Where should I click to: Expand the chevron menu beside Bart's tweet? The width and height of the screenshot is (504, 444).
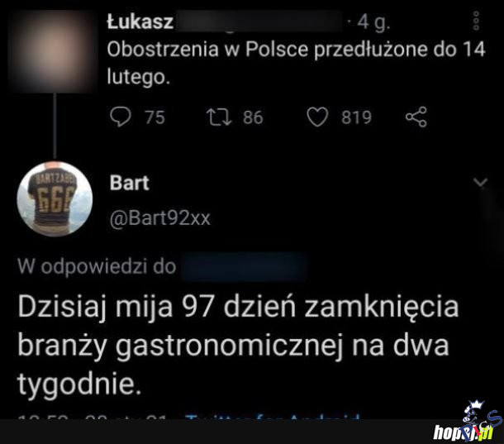pos(481,183)
